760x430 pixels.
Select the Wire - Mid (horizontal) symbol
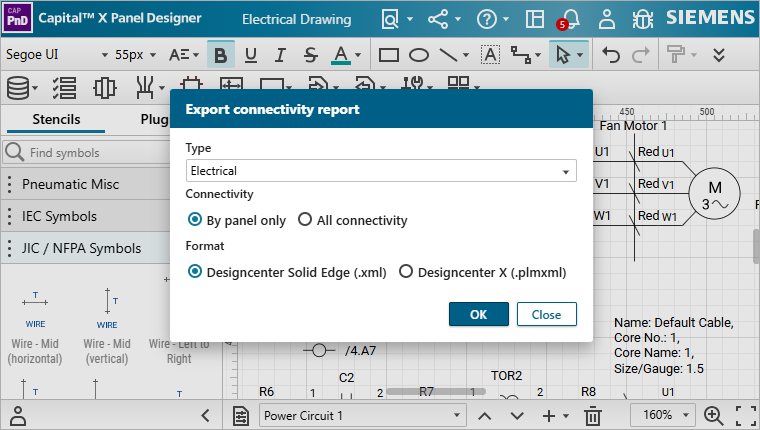(35, 326)
